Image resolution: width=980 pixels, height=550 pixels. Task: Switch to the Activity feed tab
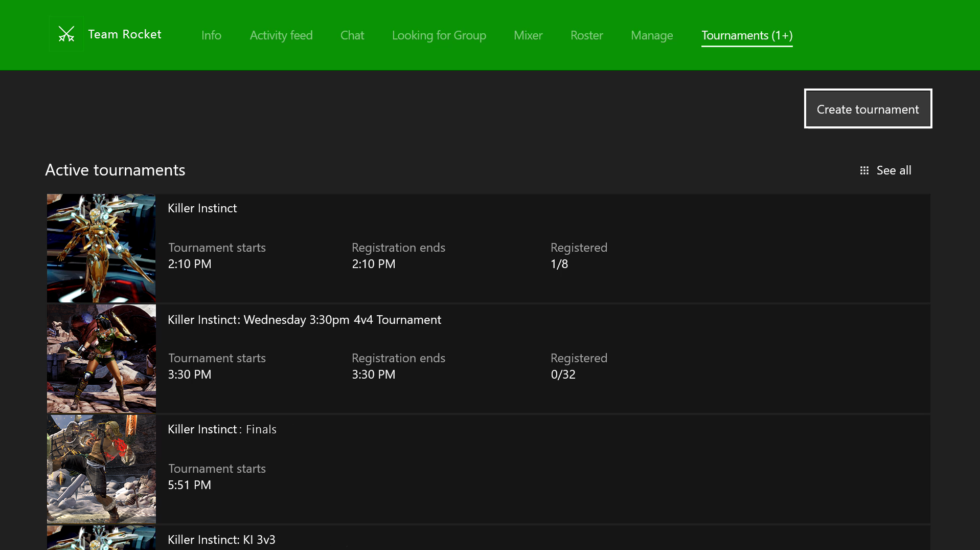click(281, 35)
